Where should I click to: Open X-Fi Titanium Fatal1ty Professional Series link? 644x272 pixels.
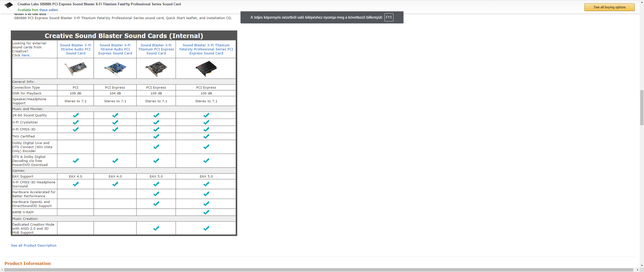206,49
